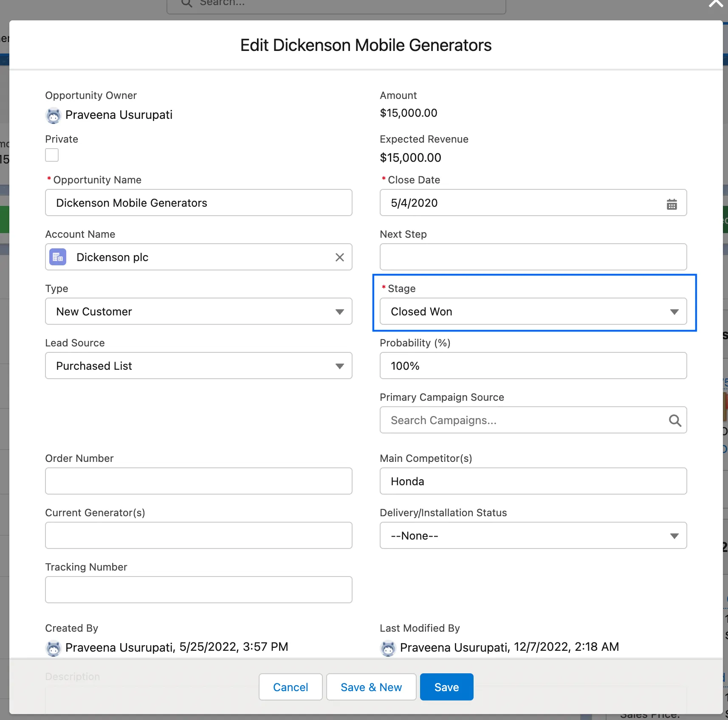Click the Expected Revenue value $15,000.00
The height and width of the screenshot is (720, 728).
[x=410, y=157]
